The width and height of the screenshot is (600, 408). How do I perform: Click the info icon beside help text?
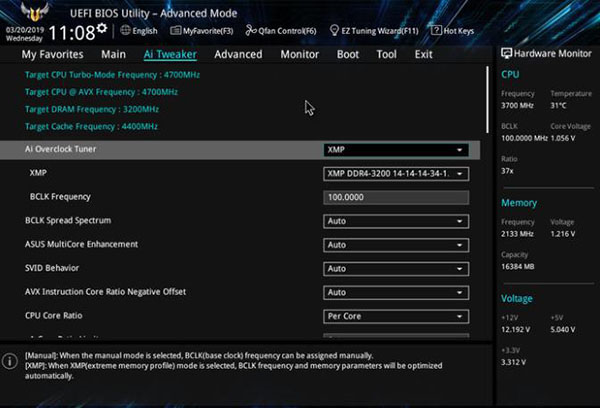coord(10,361)
